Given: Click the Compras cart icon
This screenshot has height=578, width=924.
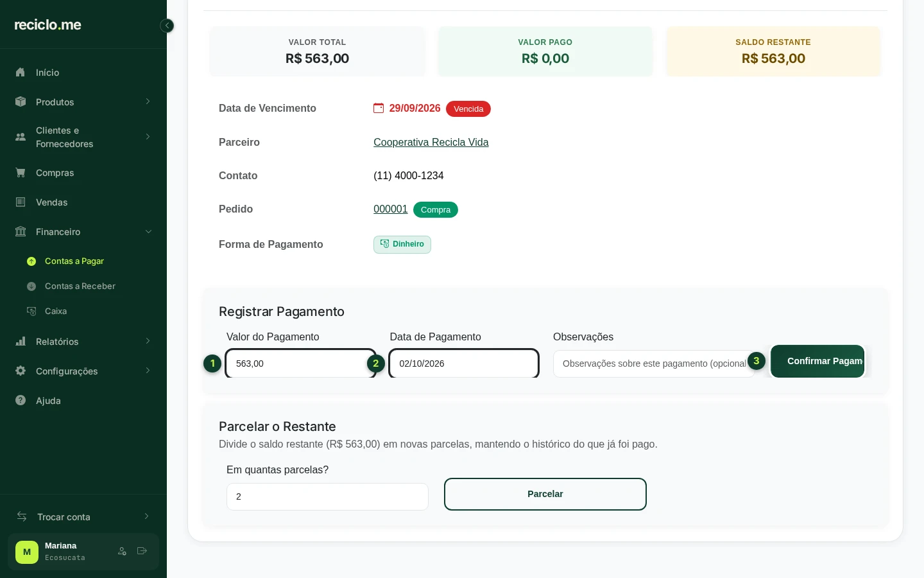Looking at the screenshot, I should click(21, 173).
